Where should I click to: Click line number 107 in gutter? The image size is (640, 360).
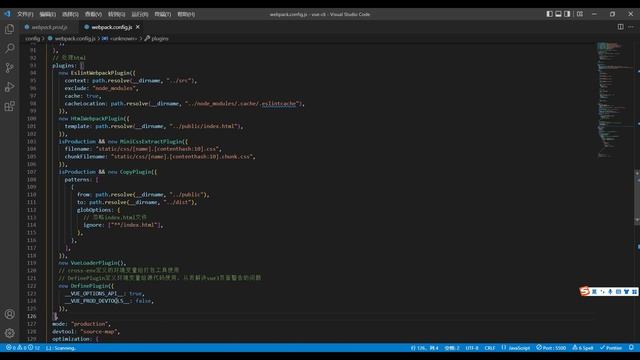31,172
